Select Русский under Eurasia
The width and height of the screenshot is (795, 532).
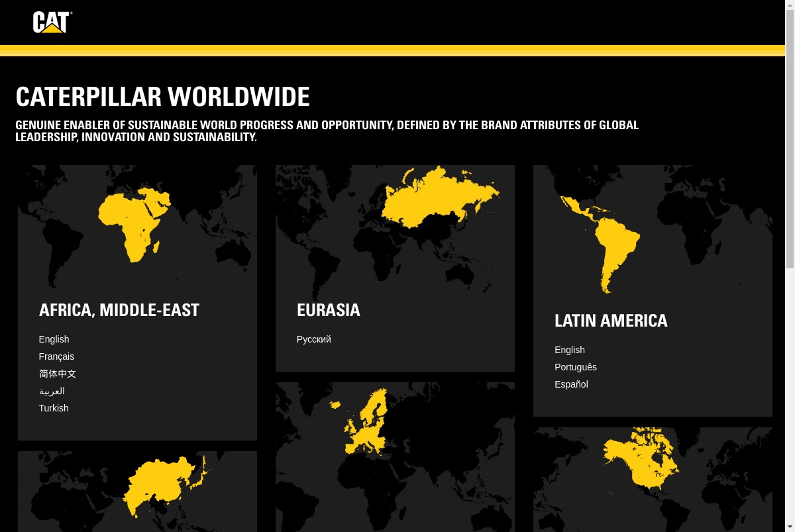(314, 339)
